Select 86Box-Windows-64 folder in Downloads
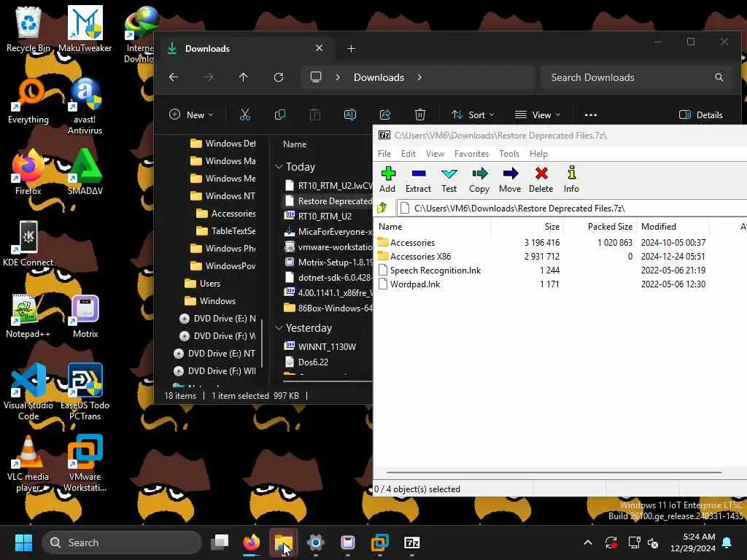 tap(328, 308)
